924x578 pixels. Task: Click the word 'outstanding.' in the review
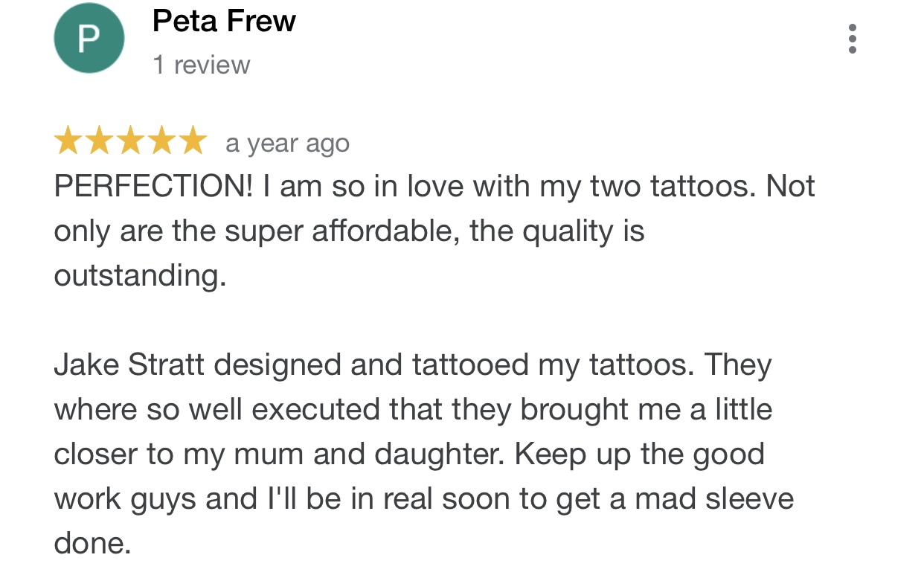pyautogui.click(x=140, y=276)
